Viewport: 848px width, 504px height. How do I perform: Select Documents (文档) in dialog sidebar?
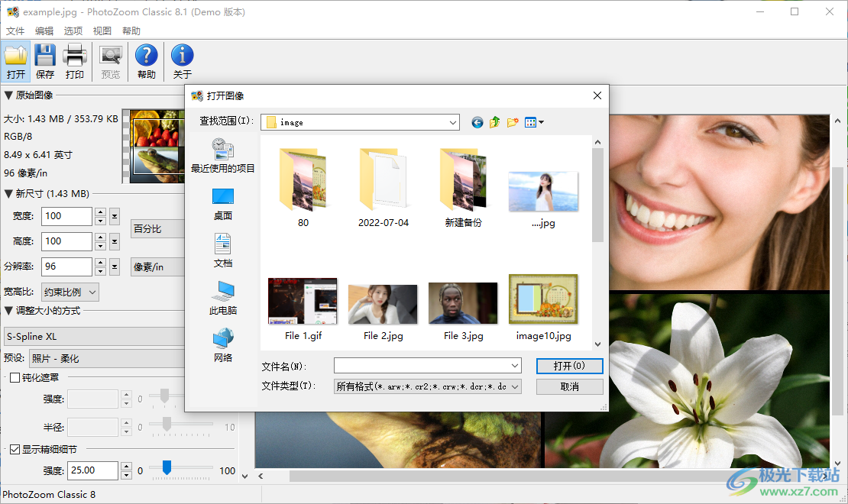point(223,251)
